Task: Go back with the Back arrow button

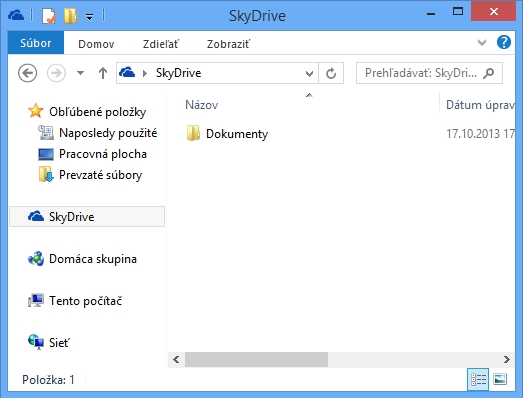Action: [x=27, y=73]
